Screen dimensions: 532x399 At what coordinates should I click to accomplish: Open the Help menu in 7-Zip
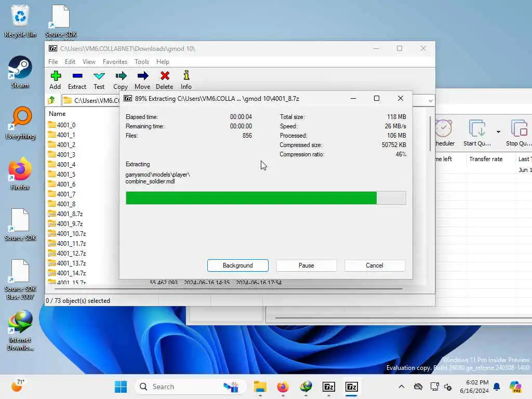163,62
